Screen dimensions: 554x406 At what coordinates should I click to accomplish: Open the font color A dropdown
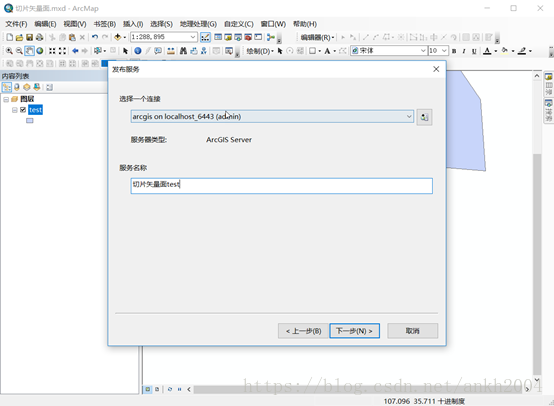pyautogui.click(x=496, y=51)
